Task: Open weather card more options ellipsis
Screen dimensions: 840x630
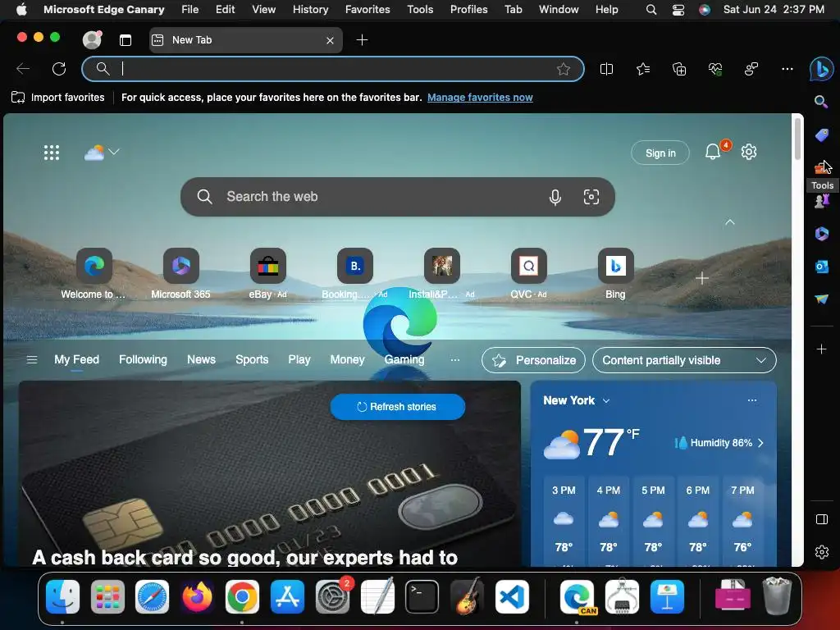Action: 752,400
